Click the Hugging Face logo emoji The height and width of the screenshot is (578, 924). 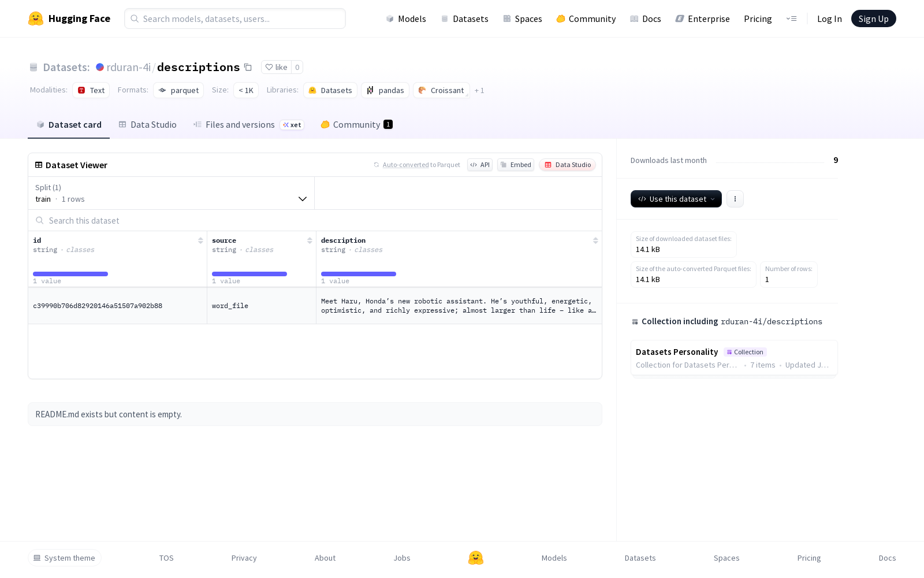pos(36,18)
